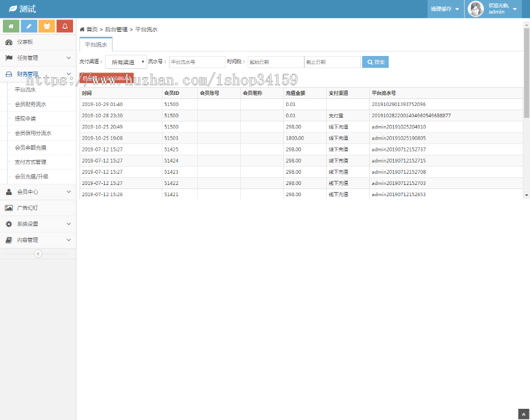Open 仪表板 dashboard in sidebar
The height and width of the screenshot is (420, 530).
(25, 42)
